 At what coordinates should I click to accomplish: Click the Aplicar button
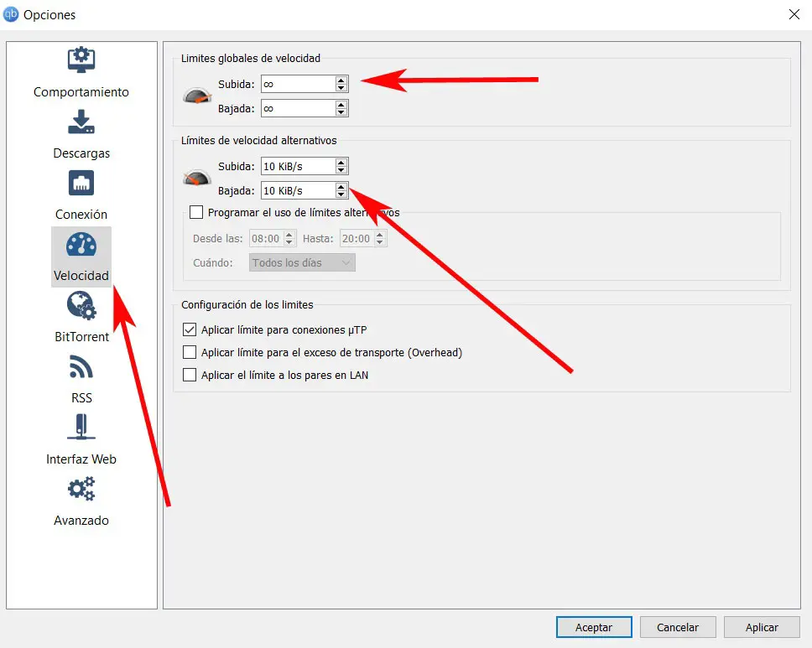pyautogui.click(x=762, y=627)
